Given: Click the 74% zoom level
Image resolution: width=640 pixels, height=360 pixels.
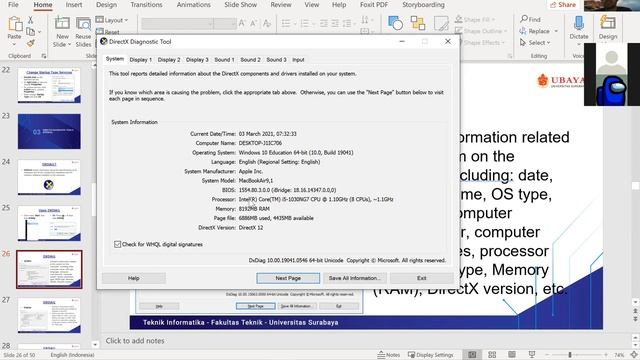Looking at the screenshot, I should (x=619, y=355).
